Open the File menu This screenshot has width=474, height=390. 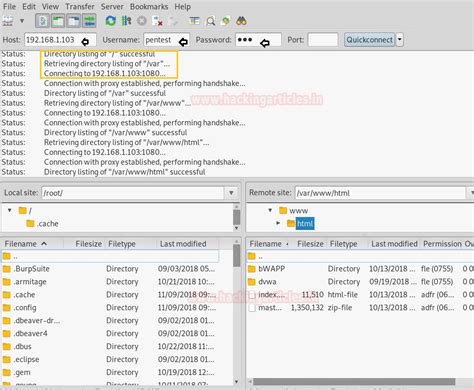[x=9, y=7]
